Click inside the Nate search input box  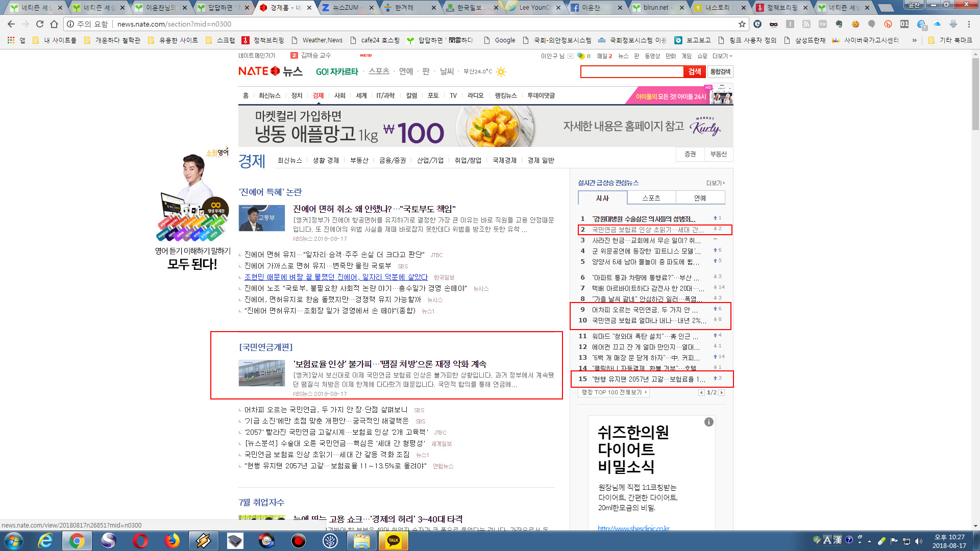[x=632, y=71]
